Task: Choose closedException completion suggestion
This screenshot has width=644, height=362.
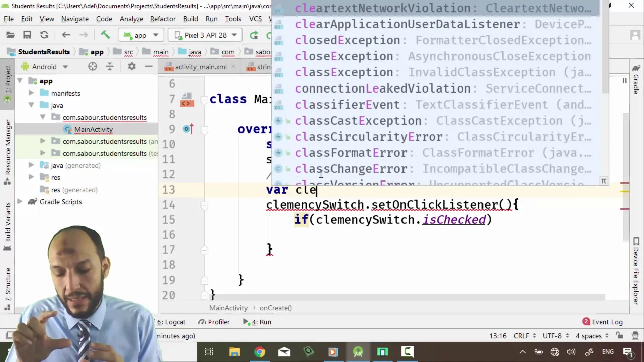Action: click(x=435, y=40)
